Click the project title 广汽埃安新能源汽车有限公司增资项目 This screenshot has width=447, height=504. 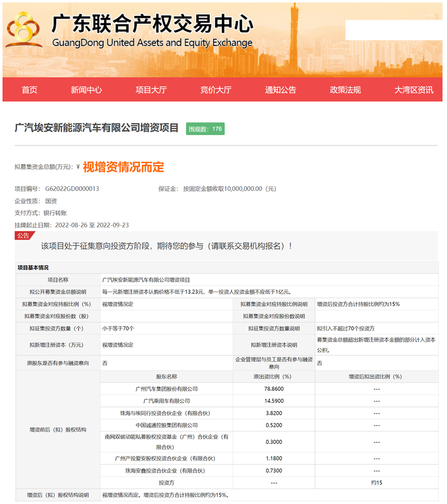click(96, 128)
